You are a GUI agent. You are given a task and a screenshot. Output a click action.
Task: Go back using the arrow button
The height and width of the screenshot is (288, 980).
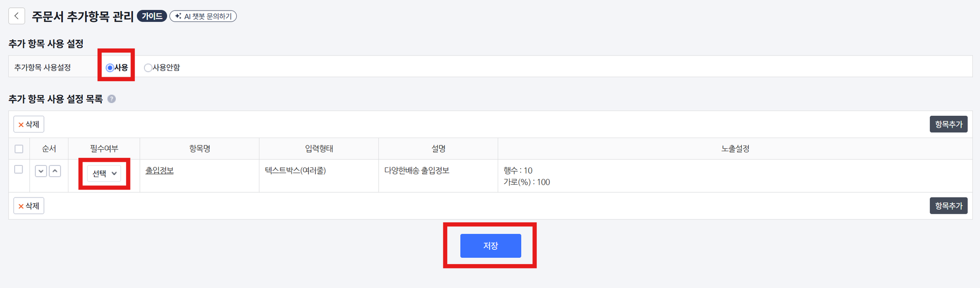pyautogui.click(x=17, y=16)
